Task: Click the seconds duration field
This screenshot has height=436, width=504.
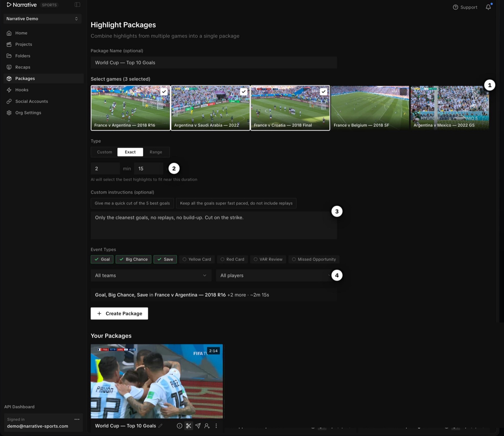Action: (x=149, y=169)
